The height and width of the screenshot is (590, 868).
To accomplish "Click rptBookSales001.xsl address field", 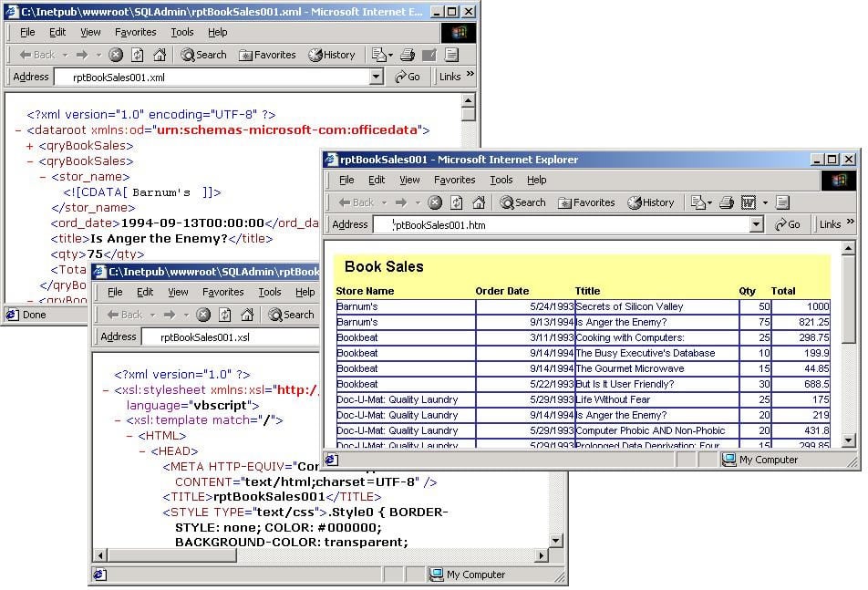I will tap(232, 337).
